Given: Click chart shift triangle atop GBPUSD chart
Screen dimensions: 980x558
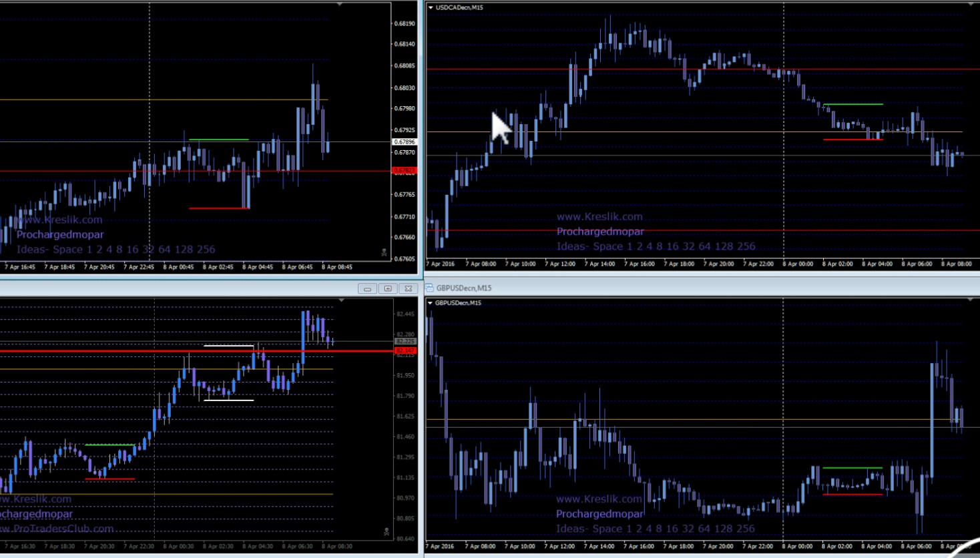Looking at the screenshot, I should [971, 300].
